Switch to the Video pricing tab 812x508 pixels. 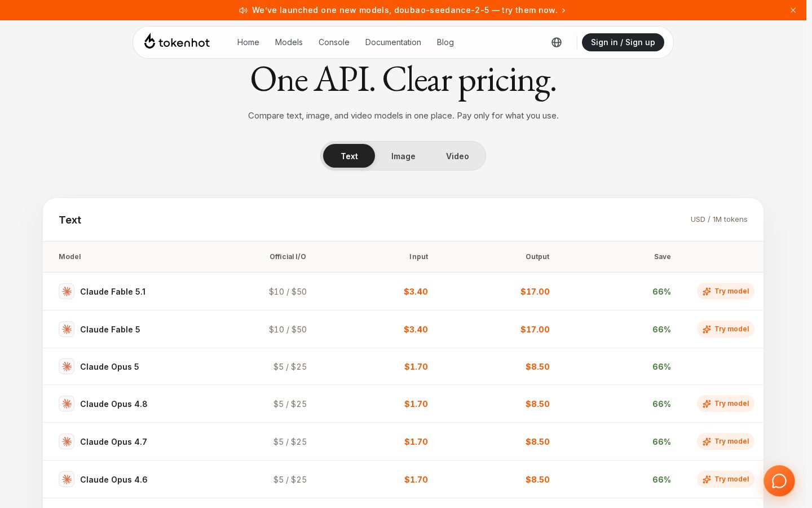click(457, 156)
